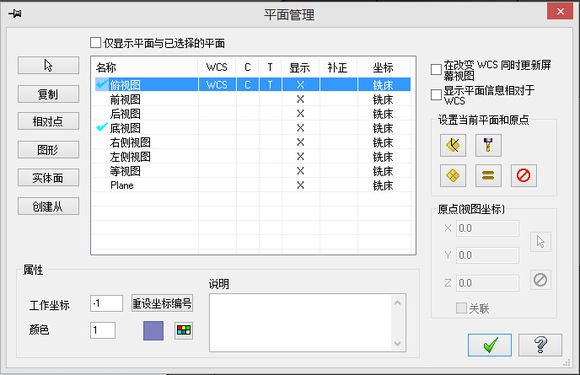The width and height of the screenshot is (580, 375).
Task: Select the 右侧视图 row
Action: 253,142
